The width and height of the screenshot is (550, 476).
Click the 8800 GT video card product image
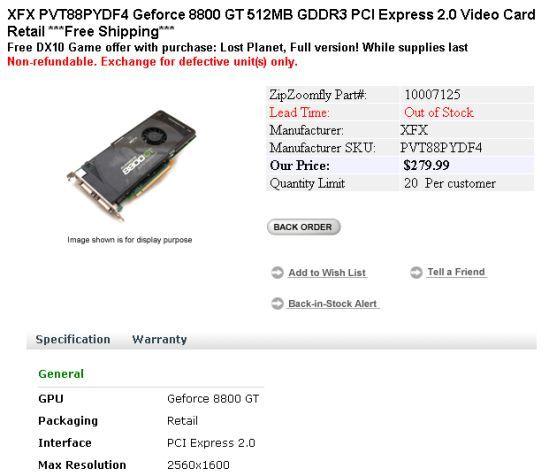[x=131, y=166]
